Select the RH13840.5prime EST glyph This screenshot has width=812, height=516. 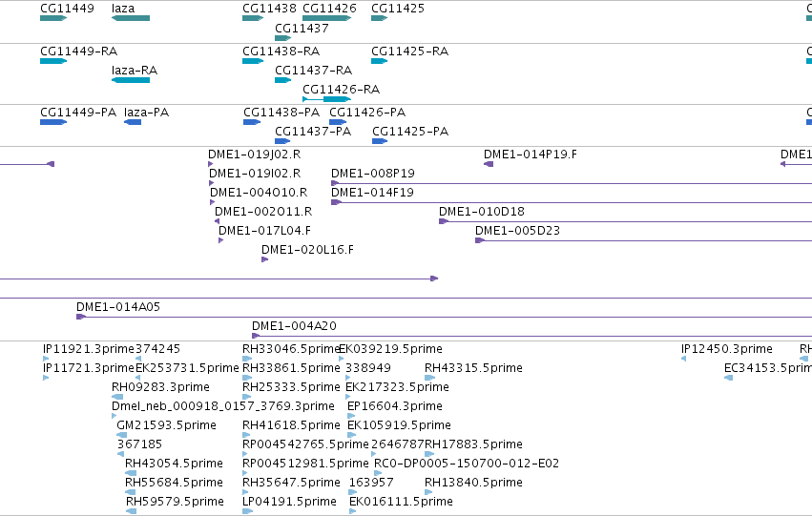click(429, 492)
